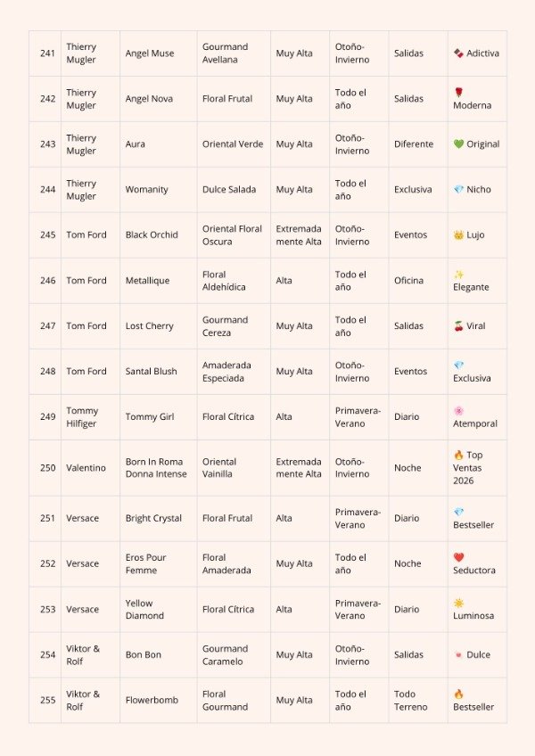Click the sun emoji above Luminosa
The image size is (535, 756).
click(458, 603)
